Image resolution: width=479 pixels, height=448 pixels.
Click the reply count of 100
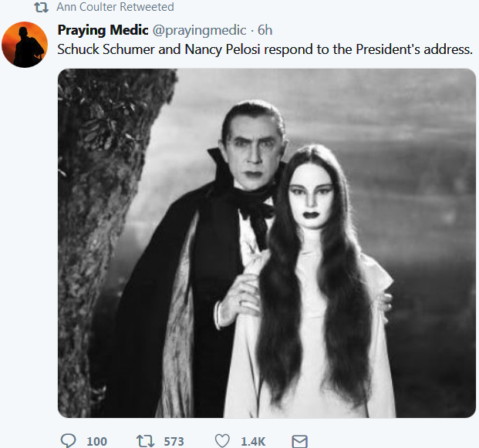[96, 441]
